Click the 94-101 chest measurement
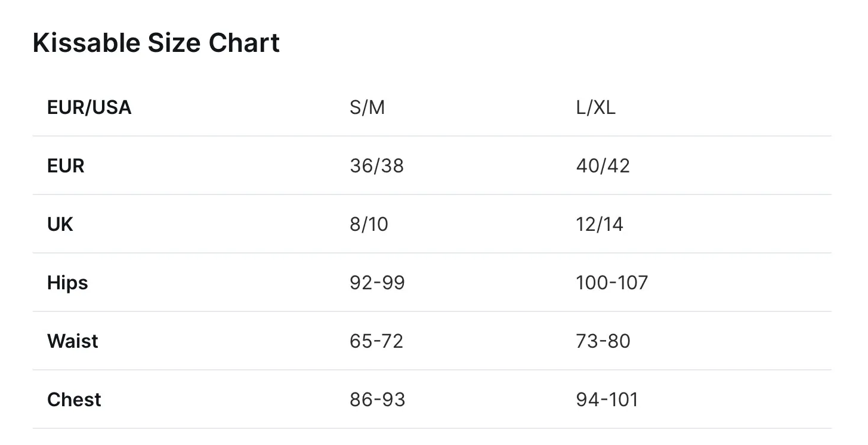Screen dimensions: 868x445 [607, 400]
